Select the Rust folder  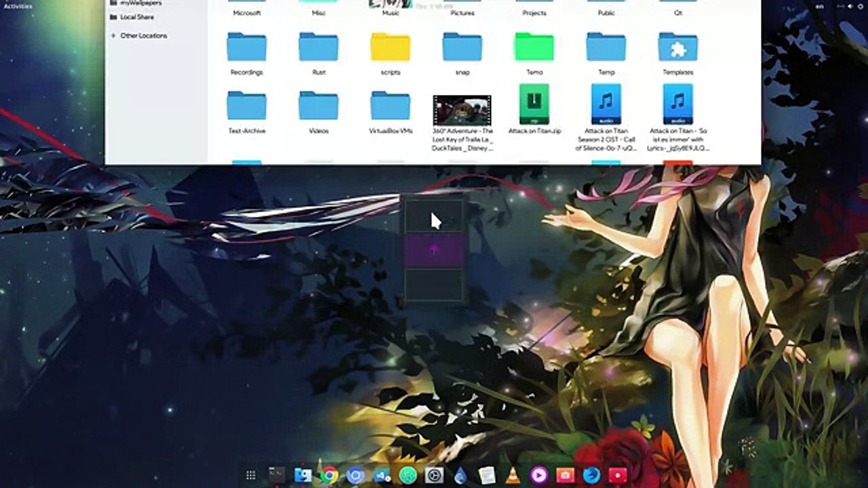tap(319, 53)
